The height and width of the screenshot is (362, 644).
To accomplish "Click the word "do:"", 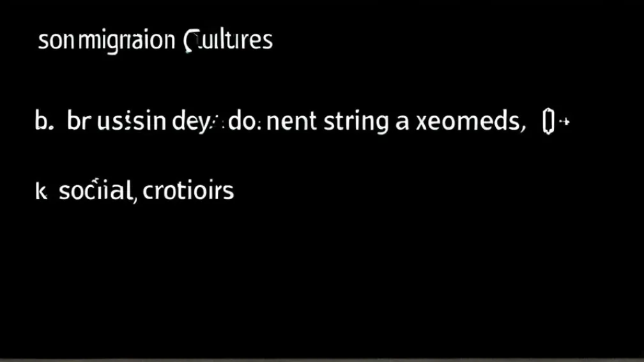I will [242, 121].
